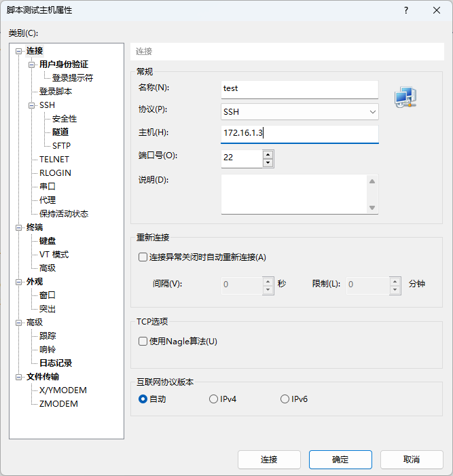Click the session computer icon
This screenshot has width=453, height=476.
(405, 97)
